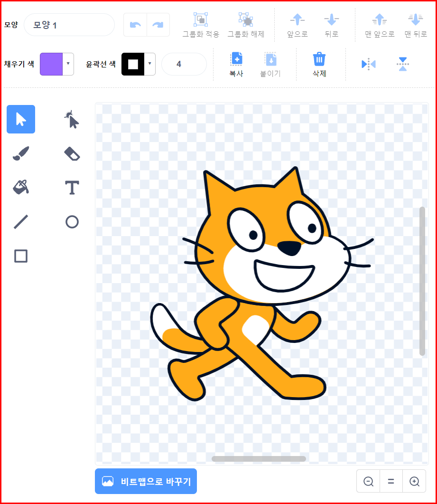
Task: Send backward with 뒤로
Action: pos(331,25)
